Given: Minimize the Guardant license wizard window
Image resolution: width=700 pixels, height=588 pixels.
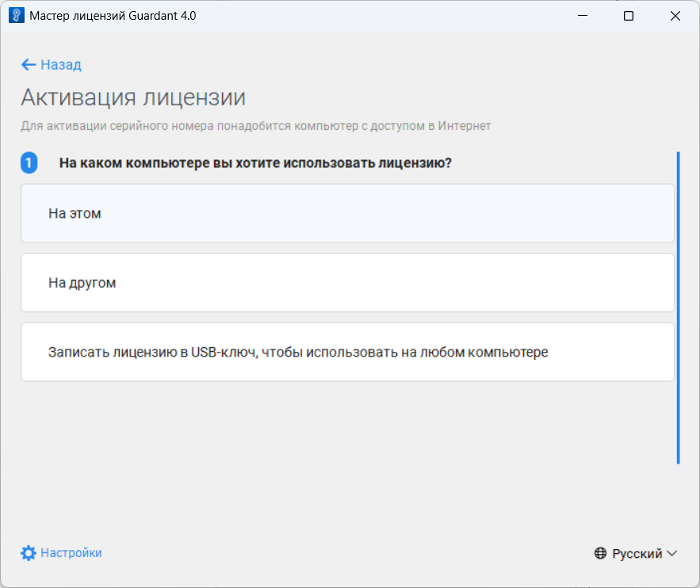Looking at the screenshot, I should pyautogui.click(x=582, y=16).
